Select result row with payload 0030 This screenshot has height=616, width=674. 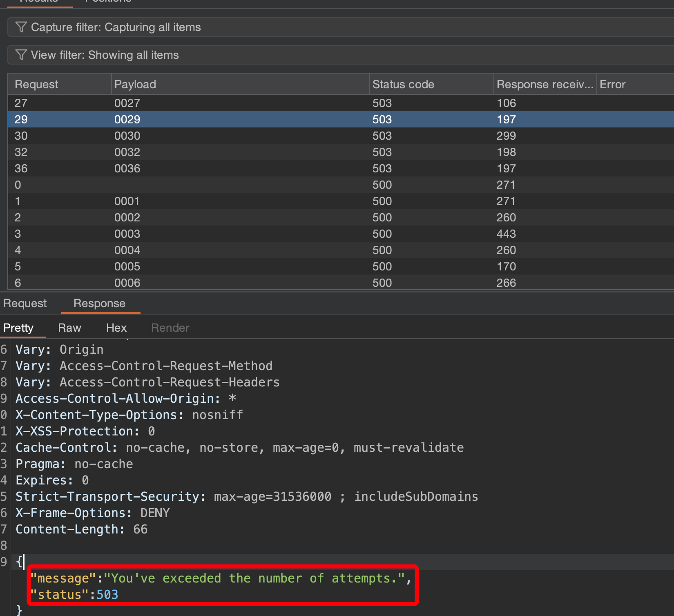pos(127,136)
